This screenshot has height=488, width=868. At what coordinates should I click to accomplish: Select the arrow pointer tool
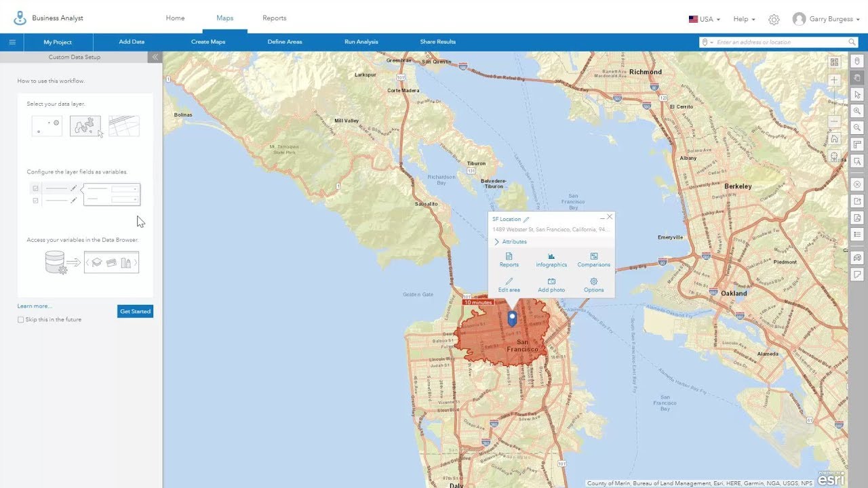[857, 95]
